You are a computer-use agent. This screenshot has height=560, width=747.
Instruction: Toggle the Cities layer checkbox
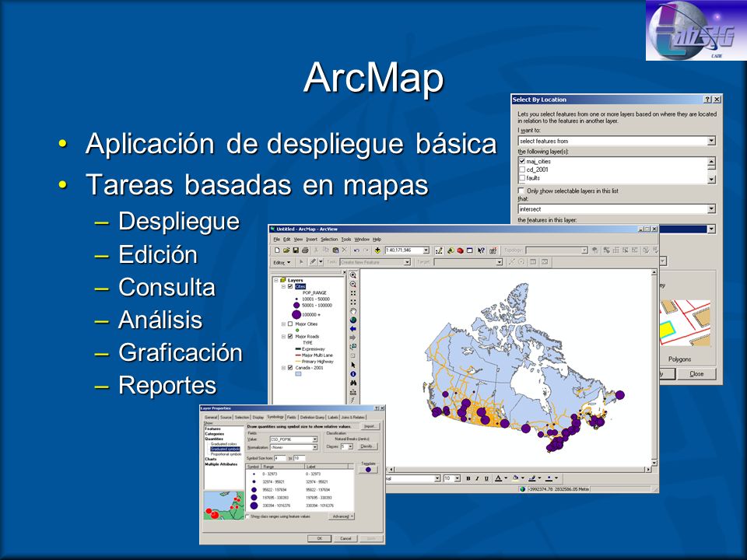coord(290,286)
